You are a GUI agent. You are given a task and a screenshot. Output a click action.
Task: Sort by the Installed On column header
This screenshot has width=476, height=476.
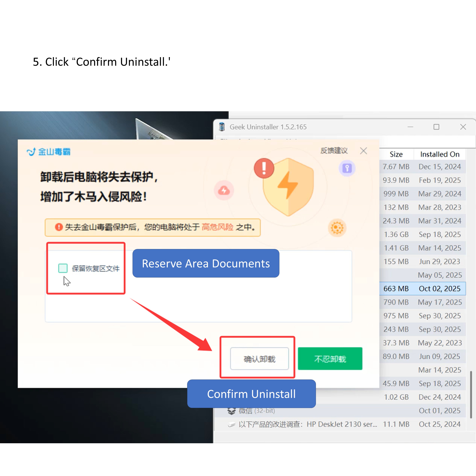[439, 154]
